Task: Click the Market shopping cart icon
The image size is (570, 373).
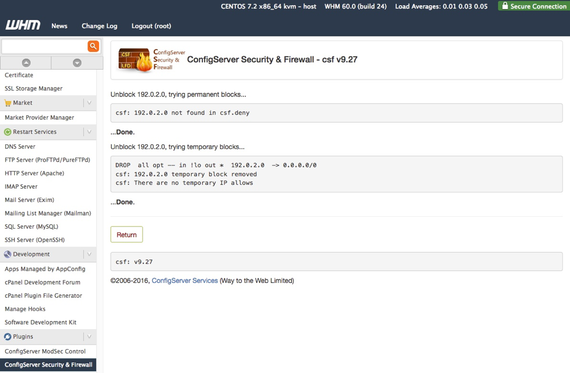Action: pyautogui.click(x=8, y=103)
